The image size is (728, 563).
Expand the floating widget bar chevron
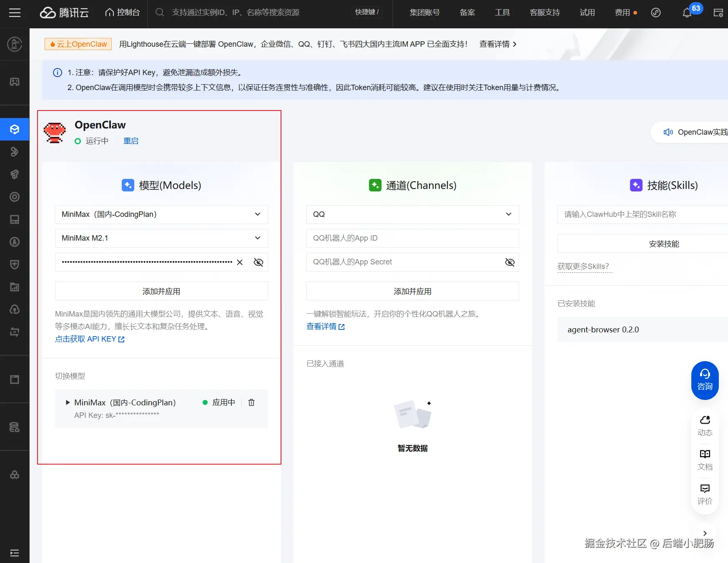[705, 533]
